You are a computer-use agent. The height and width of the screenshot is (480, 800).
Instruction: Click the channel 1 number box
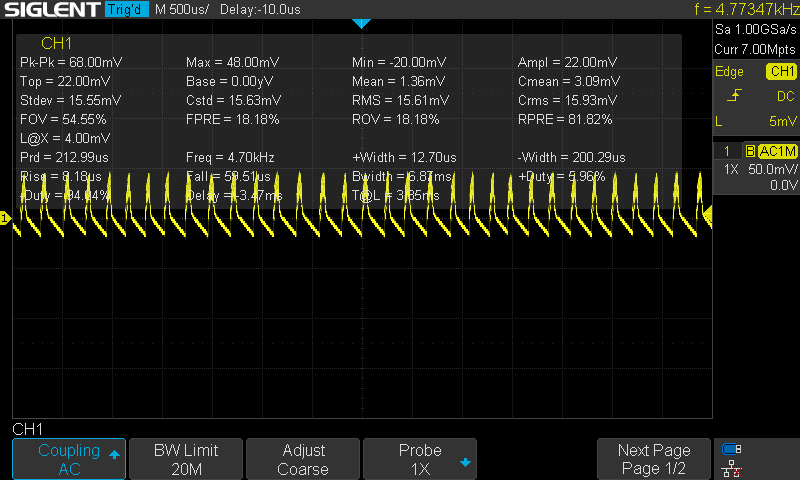[727, 151]
